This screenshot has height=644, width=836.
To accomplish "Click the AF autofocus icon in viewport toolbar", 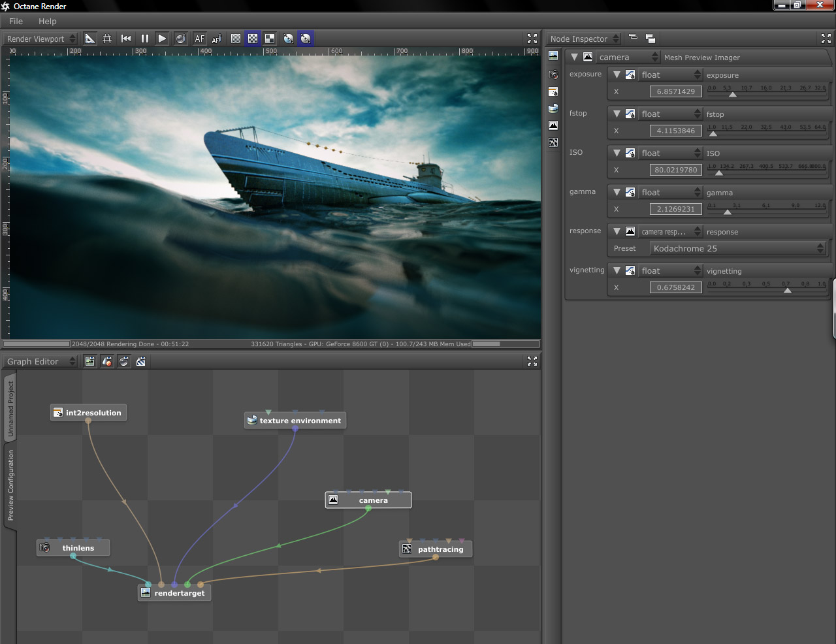I will (x=200, y=39).
